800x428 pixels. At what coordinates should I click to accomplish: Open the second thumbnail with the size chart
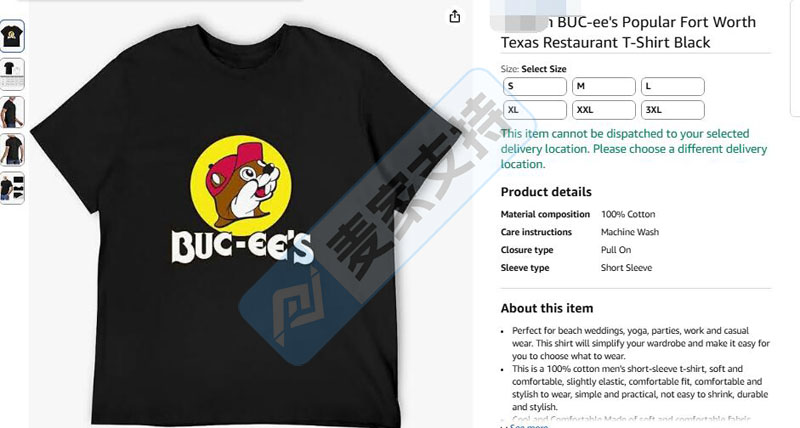click(12, 74)
